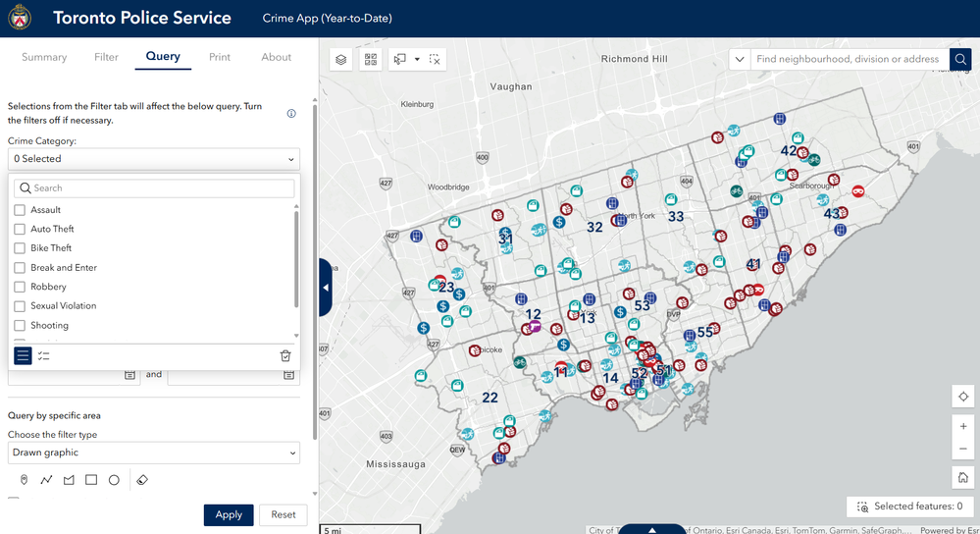The width and height of the screenshot is (980, 534).
Task: Expand search source dropdown arrow
Action: [x=740, y=60]
